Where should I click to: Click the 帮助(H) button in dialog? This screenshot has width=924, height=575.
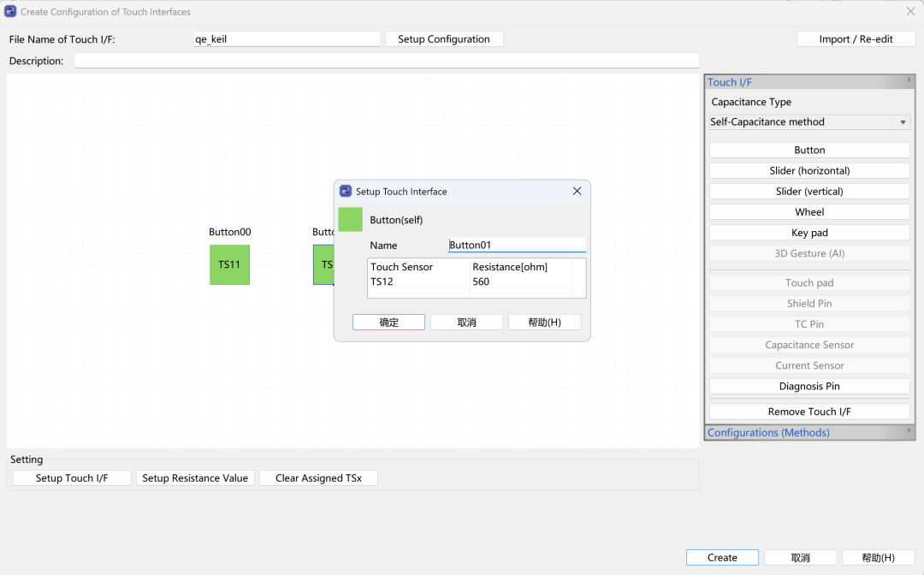pos(544,323)
